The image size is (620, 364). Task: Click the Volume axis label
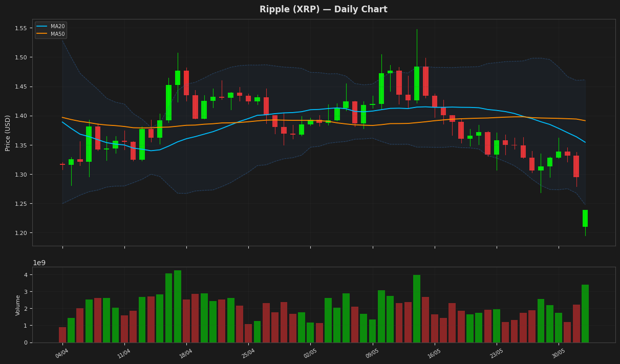click(18, 305)
